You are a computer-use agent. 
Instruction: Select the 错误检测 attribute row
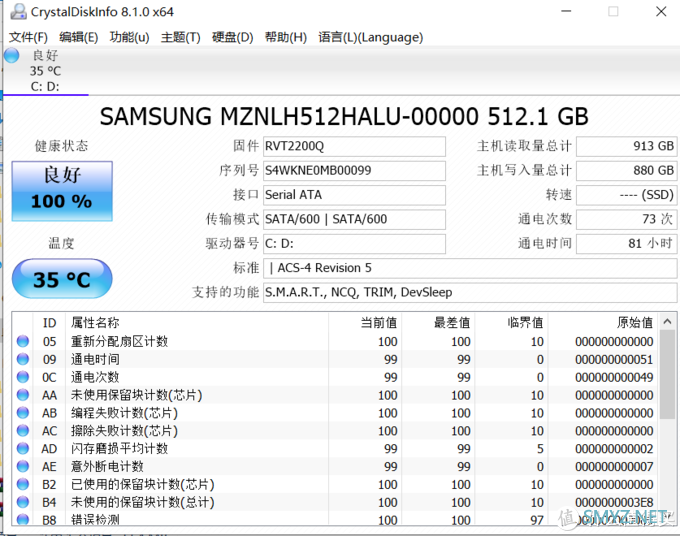tap(335, 519)
